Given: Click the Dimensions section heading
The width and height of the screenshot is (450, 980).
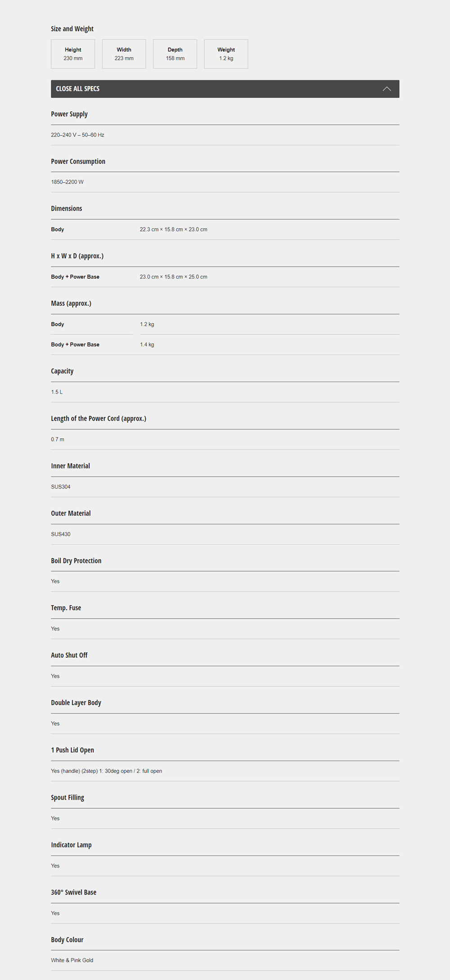Looking at the screenshot, I should 67,209.
